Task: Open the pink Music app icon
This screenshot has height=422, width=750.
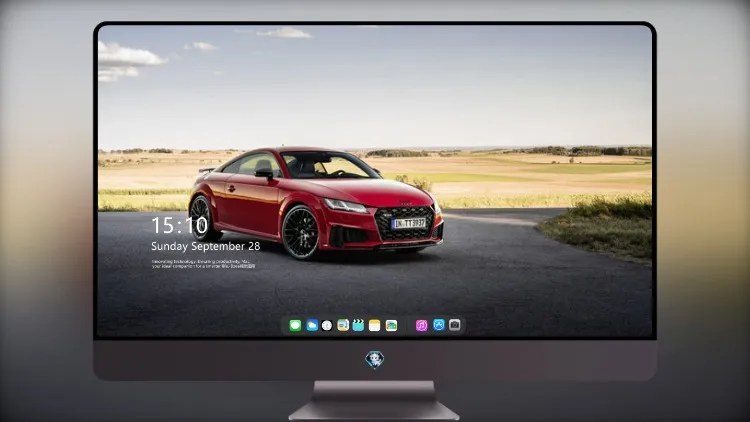Action: point(421,325)
